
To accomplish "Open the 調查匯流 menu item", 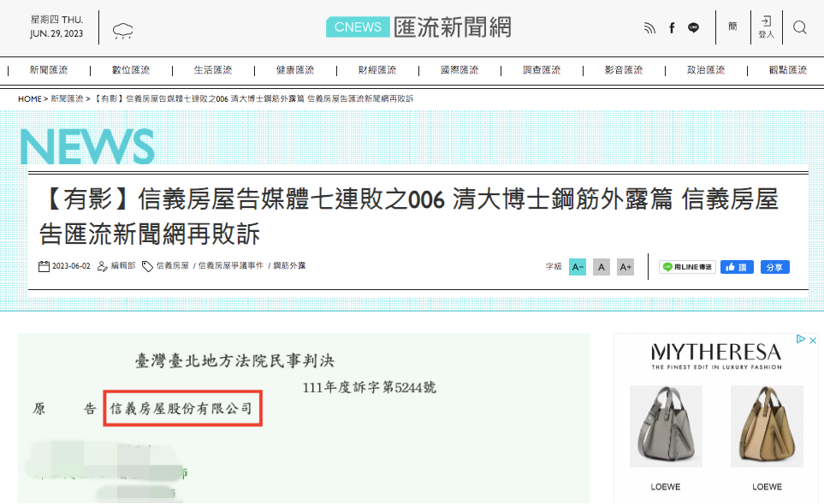I will [542, 70].
